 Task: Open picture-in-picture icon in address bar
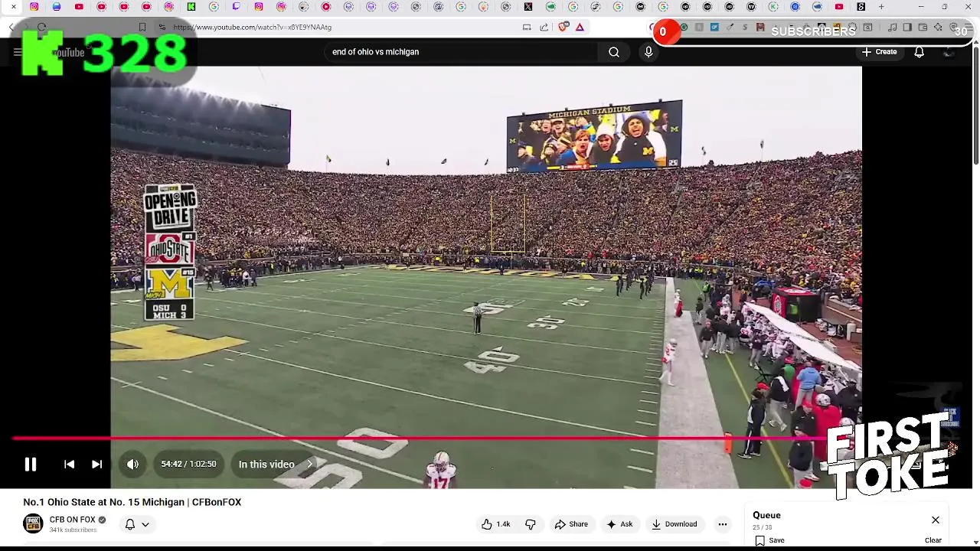(x=527, y=28)
